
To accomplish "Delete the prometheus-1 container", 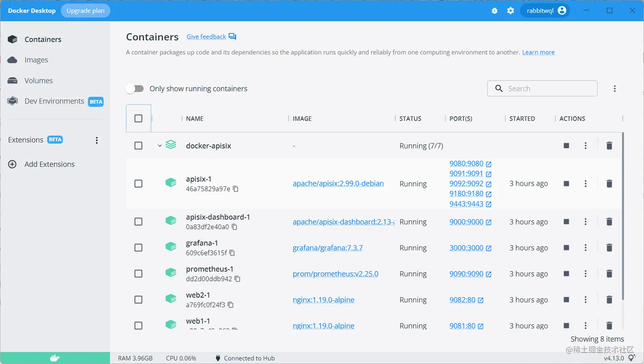I will coord(609,273).
